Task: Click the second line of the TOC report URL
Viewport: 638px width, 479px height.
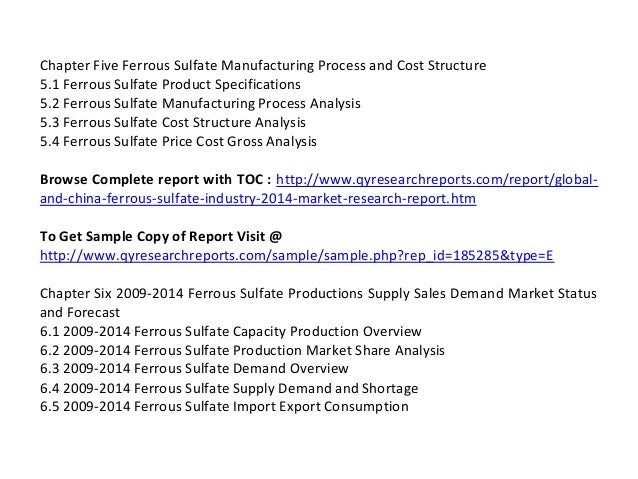Action: [x=258, y=199]
